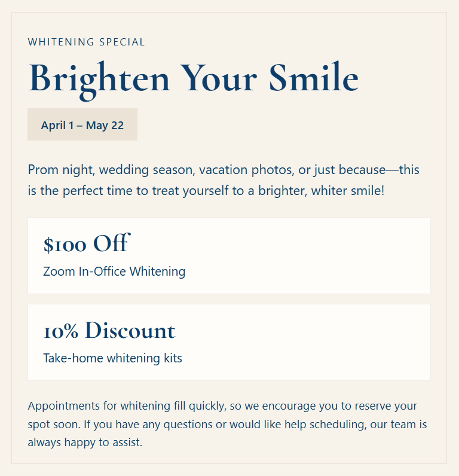
Task: Select the "Zoom In-Office Whitening" description
Action: pos(114,271)
